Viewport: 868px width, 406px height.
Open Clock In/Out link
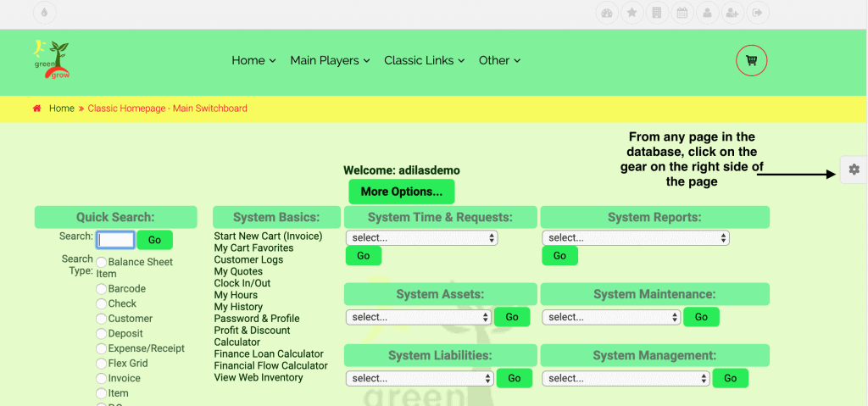click(x=242, y=283)
